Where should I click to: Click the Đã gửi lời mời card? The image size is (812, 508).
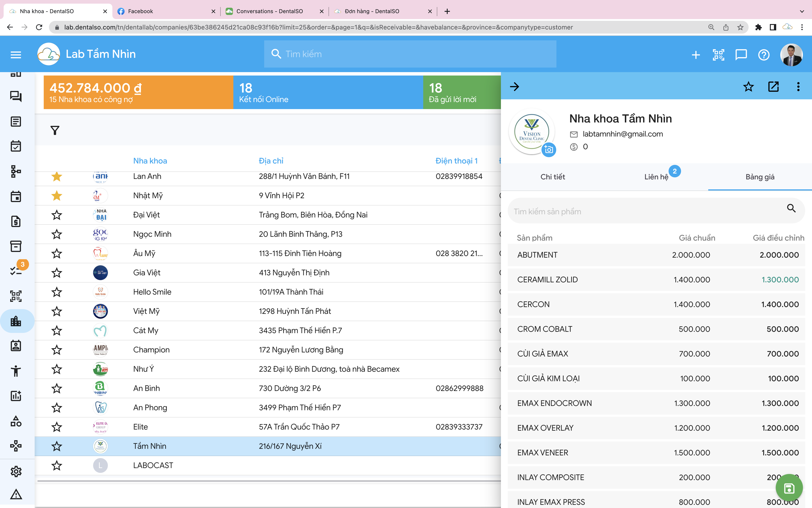[462, 92]
